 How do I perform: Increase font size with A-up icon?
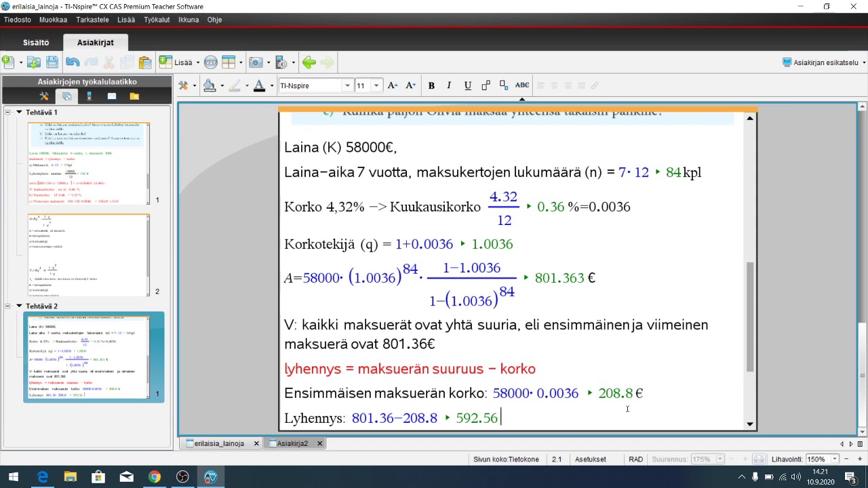pos(393,85)
